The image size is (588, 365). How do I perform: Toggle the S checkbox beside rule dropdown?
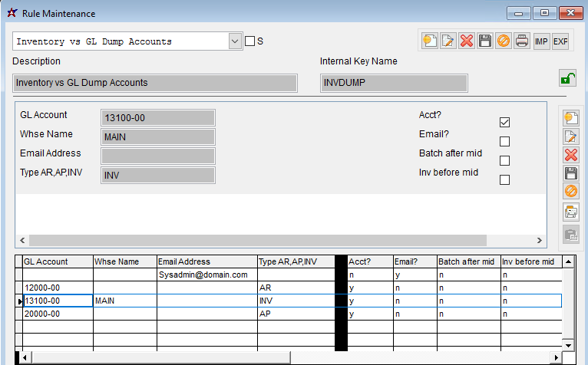(249, 41)
